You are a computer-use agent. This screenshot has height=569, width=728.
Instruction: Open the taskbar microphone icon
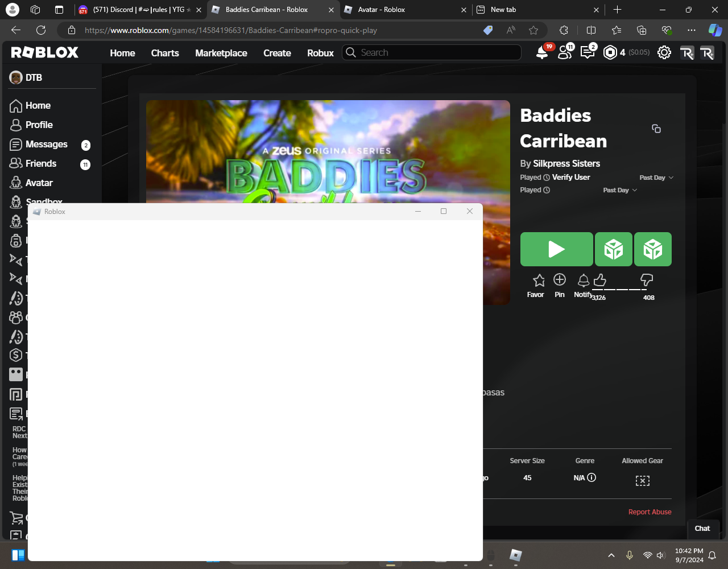tap(630, 555)
